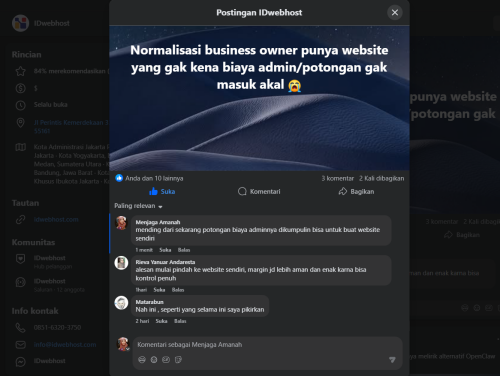Click the envelope icon under Info kontak
The image size is (500, 376).
click(20, 345)
